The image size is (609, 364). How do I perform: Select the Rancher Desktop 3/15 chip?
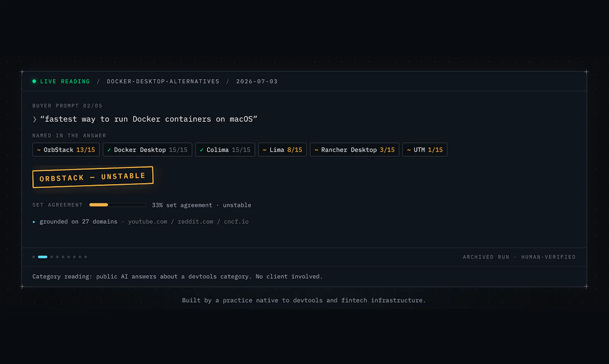(354, 149)
